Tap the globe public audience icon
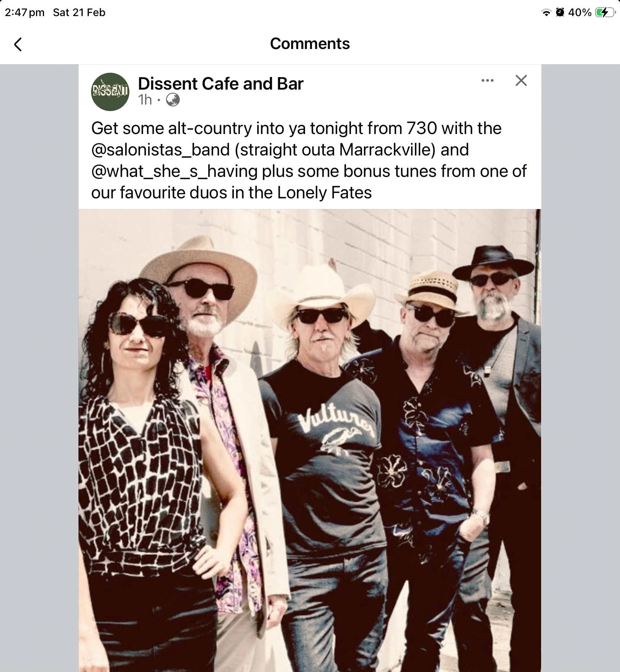 (x=173, y=100)
